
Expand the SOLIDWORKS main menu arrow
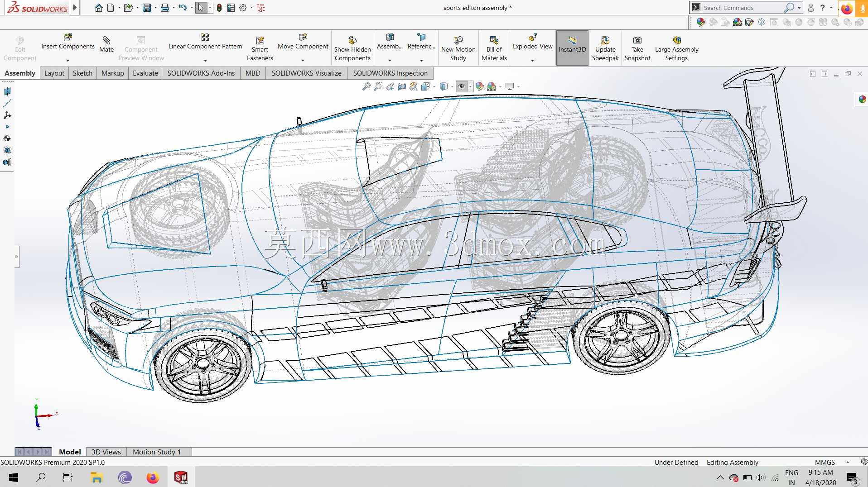pos(75,8)
